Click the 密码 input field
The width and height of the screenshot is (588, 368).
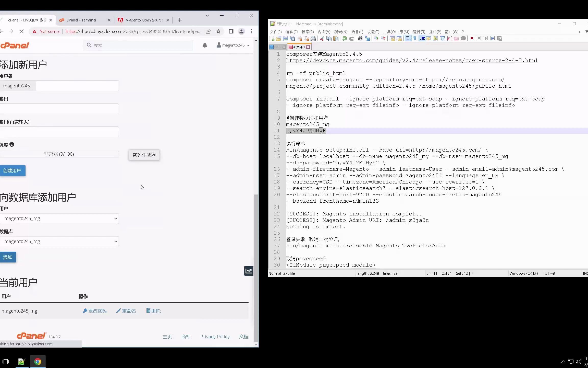[59, 109]
